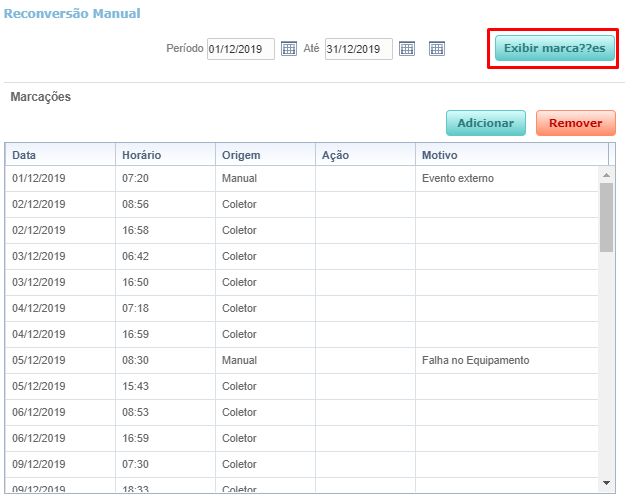Click the red Remover button
This screenshot has height=499, width=625.
click(x=575, y=123)
